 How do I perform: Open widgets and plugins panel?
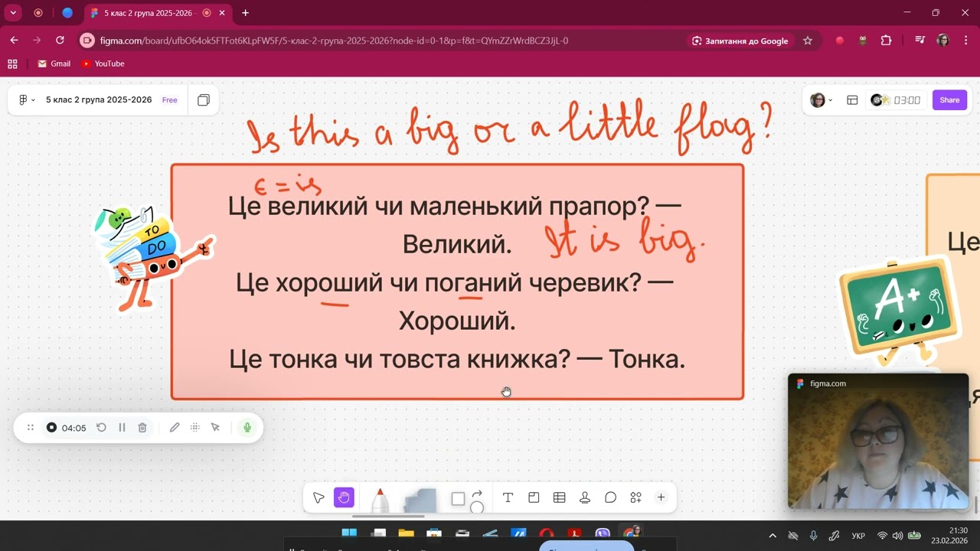pyautogui.click(x=635, y=498)
